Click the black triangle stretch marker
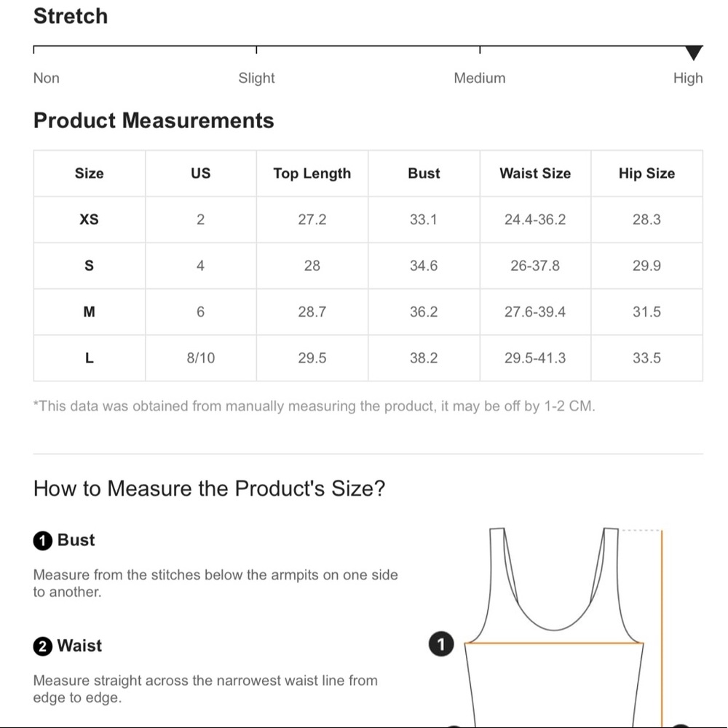This screenshot has height=728, width=728. point(694,53)
